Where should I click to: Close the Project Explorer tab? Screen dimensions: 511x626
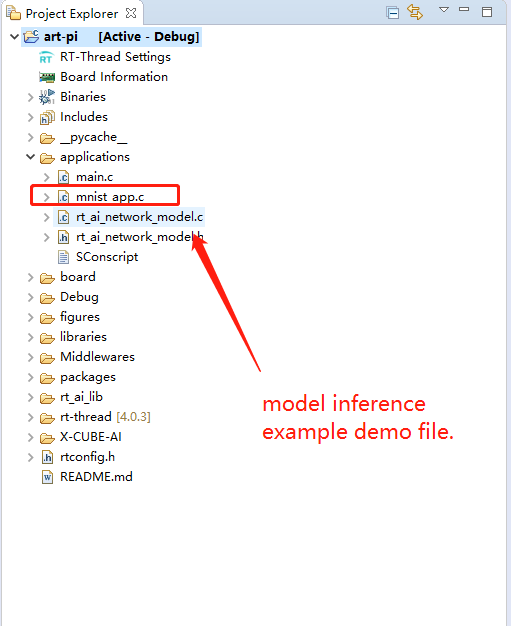point(131,13)
